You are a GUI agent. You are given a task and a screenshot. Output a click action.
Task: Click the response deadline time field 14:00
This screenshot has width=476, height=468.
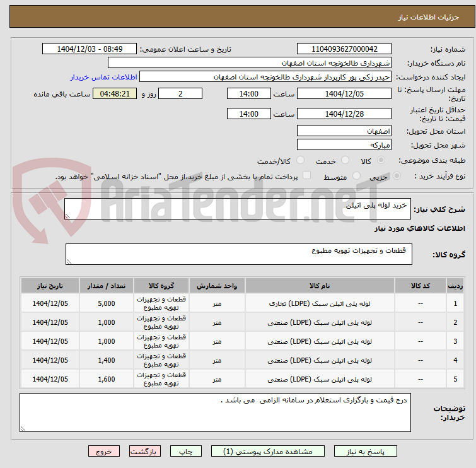coord(249,93)
